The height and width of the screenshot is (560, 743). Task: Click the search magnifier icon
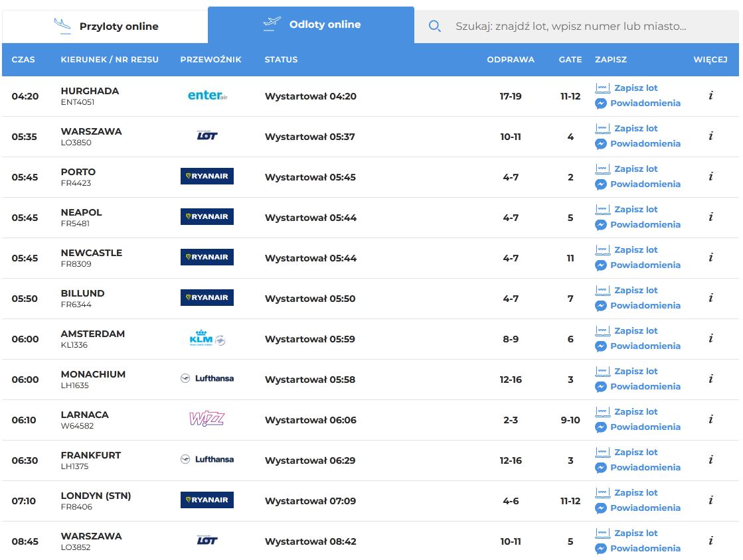pos(435,27)
